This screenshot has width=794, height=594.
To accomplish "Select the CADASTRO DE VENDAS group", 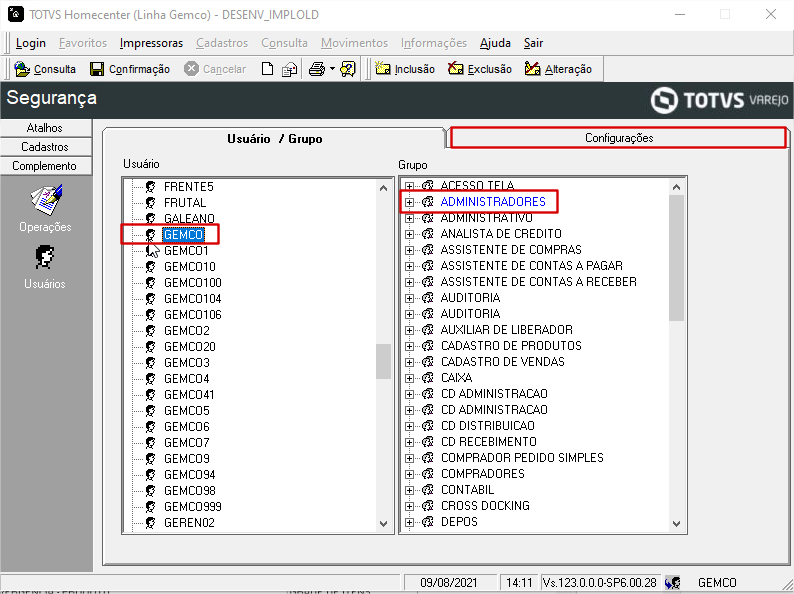I will point(502,362).
